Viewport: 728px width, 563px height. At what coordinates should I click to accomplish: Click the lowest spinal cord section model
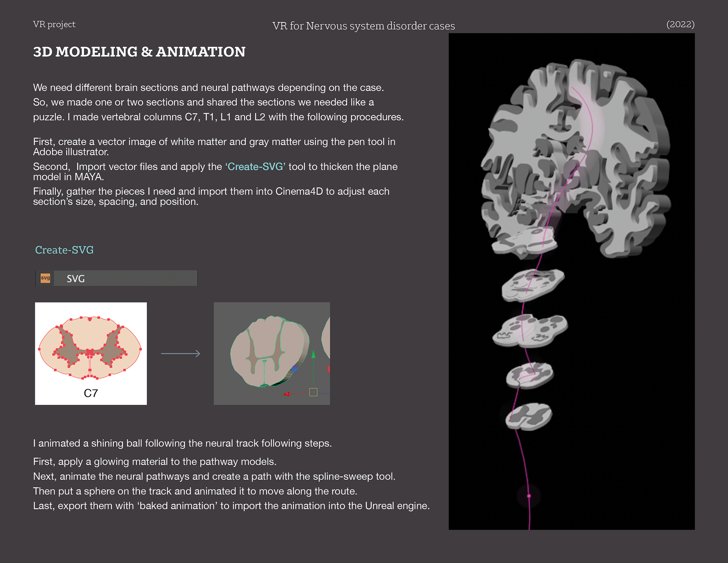point(529,416)
